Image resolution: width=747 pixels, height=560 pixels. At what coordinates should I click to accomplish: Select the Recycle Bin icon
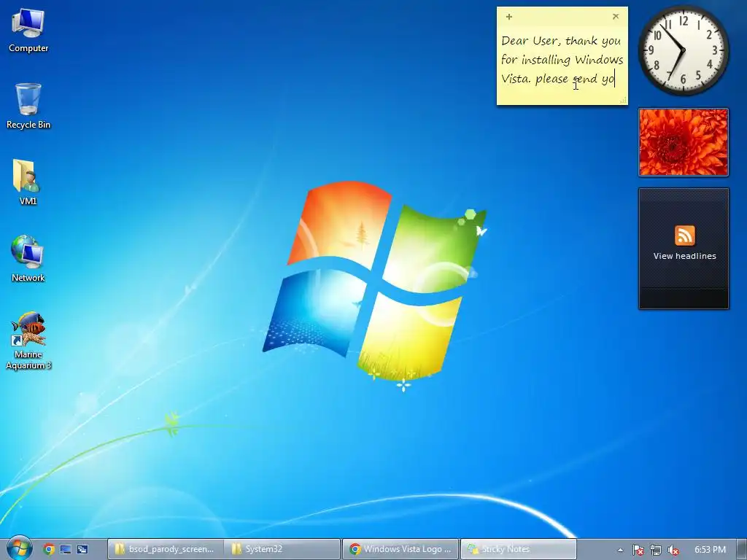[x=28, y=106]
